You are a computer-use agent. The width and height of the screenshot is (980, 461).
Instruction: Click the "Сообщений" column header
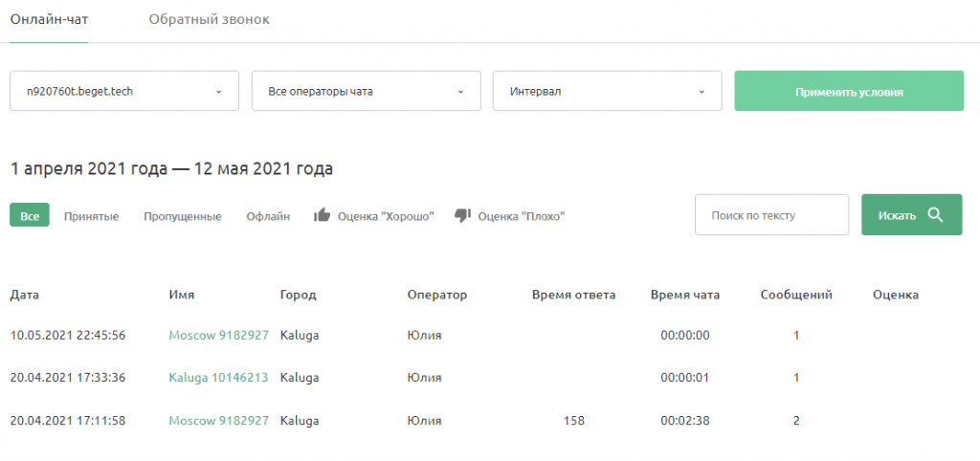tap(795, 295)
